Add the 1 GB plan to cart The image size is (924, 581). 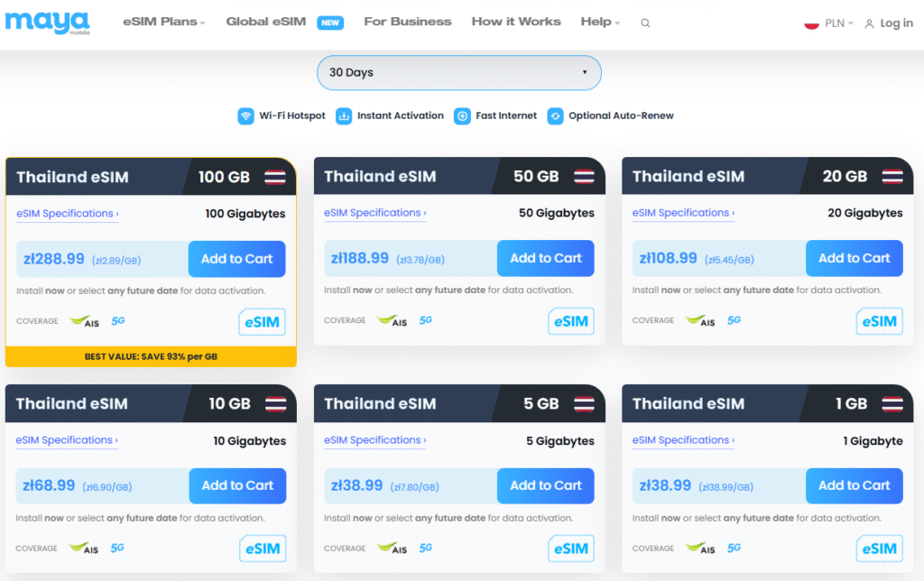click(x=854, y=486)
